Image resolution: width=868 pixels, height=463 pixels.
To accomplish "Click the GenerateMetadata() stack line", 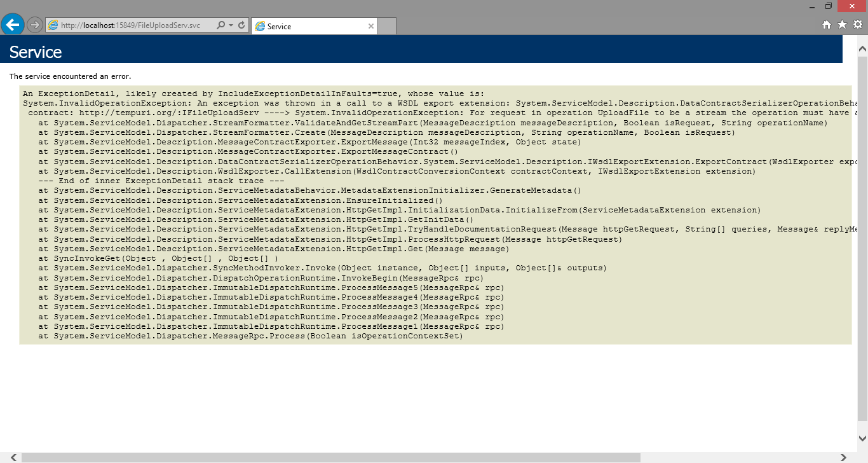I will point(309,191).
